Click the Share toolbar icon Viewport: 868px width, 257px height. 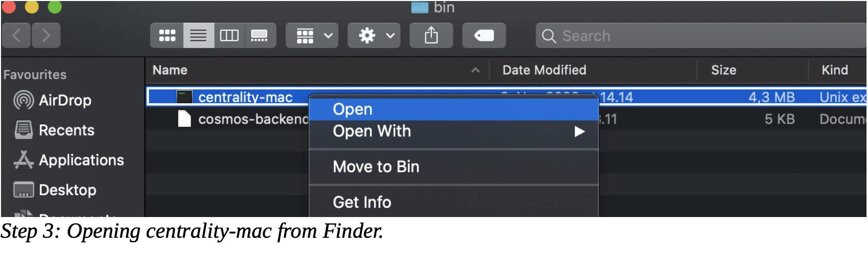click(x=431, y=35)
